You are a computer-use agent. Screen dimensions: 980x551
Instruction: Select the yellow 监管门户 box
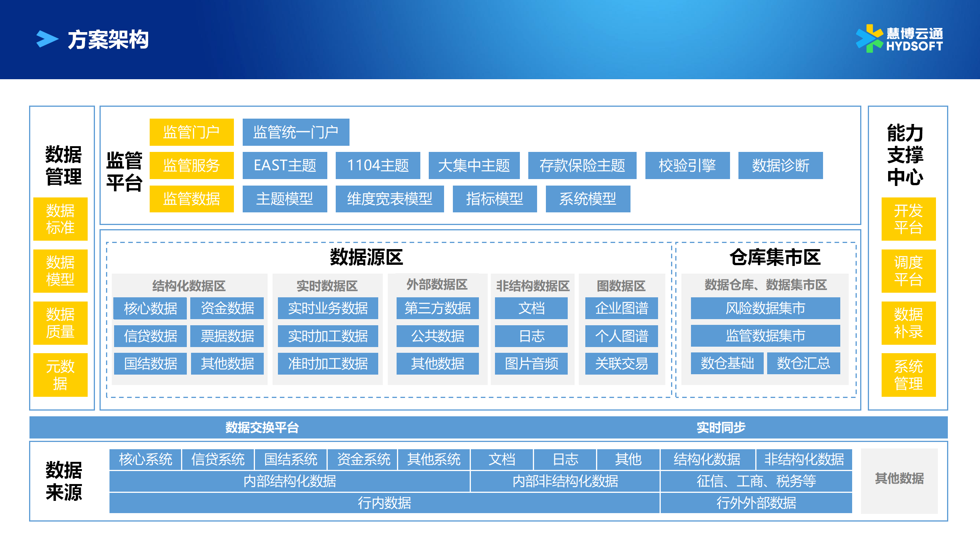tap(191, 132)
